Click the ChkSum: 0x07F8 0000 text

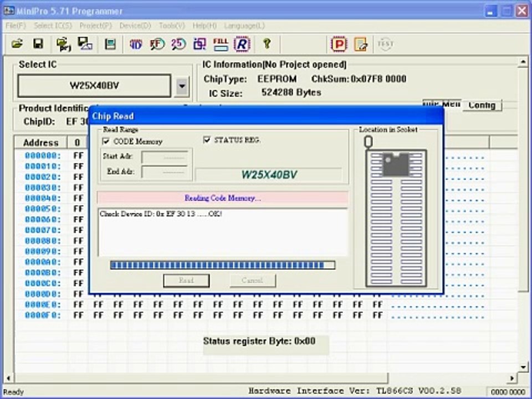(x=359, y=79)
